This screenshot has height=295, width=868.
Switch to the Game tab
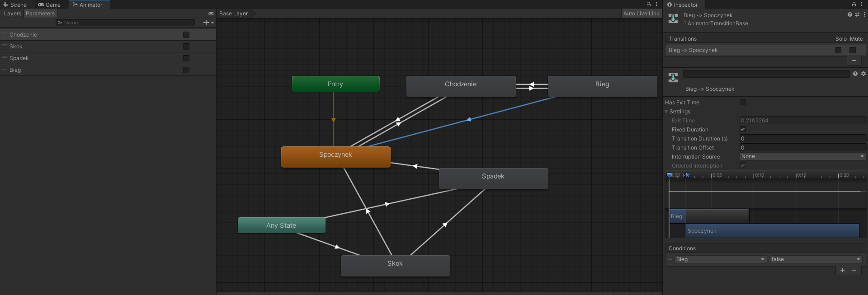coord(49,5)
